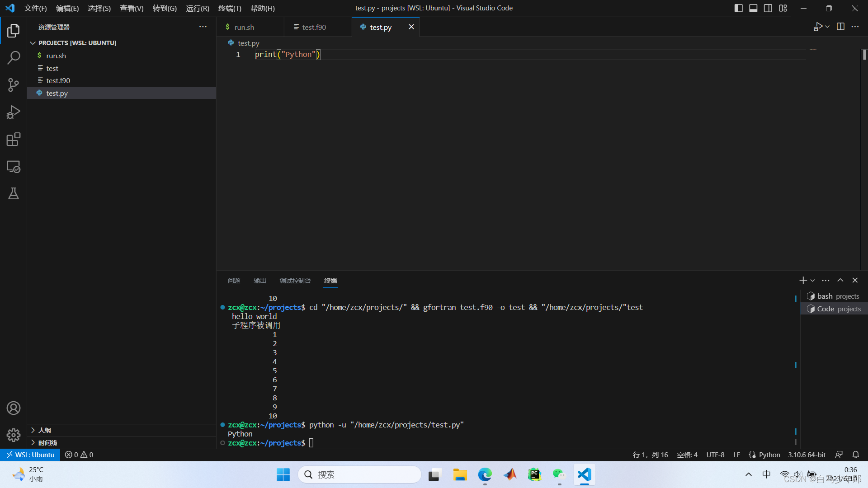The image size is (868, 488).
Task: Choose interpreter 3.10.6 64-bit
Action: [807, 455]
